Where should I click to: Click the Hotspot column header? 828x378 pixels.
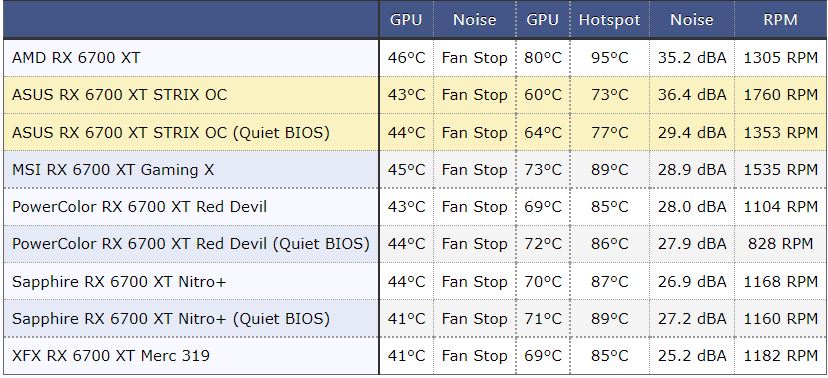(609, 20)
